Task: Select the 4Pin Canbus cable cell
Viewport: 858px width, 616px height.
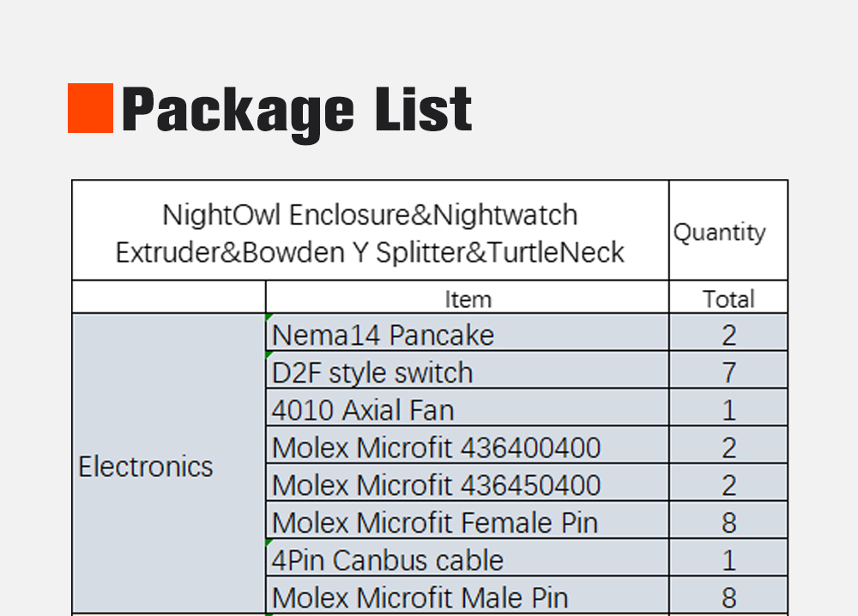Action: [388, 560]
